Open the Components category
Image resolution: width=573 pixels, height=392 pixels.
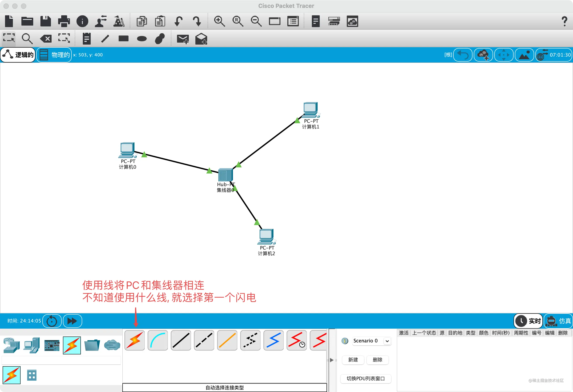pyautogui.click(x=52, y=345)
